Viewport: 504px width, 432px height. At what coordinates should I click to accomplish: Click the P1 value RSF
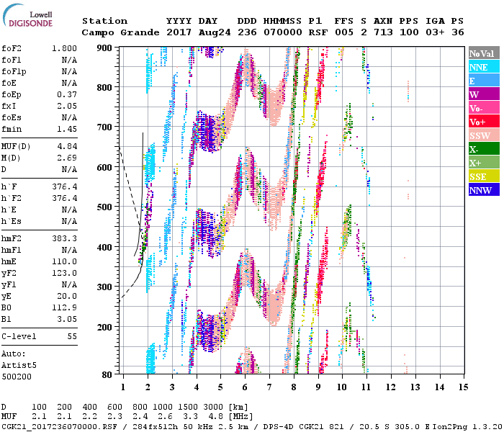[318, 32]
